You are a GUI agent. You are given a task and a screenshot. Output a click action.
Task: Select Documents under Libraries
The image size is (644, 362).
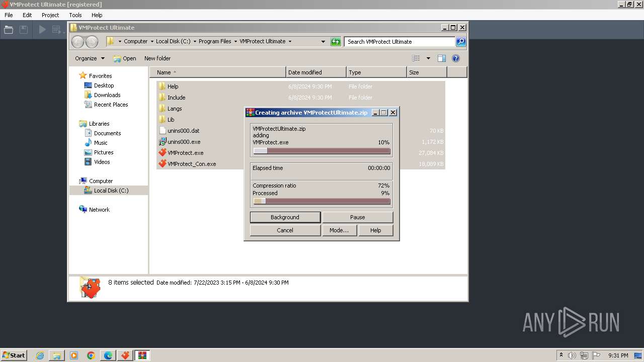(107, 133)
